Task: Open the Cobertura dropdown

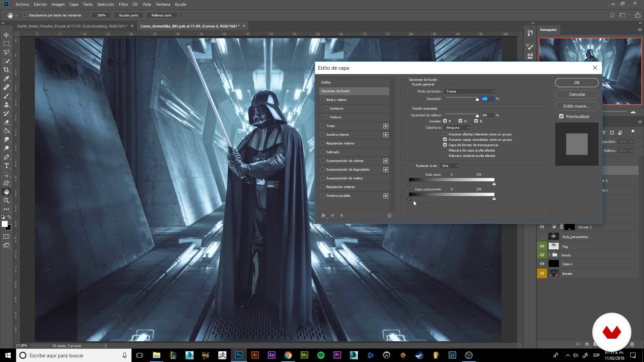Action: 458,128
